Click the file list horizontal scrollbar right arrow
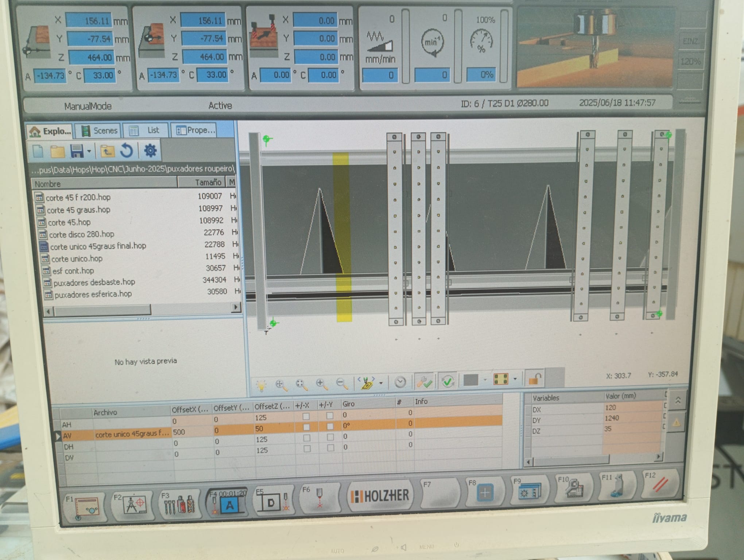Image resolution: width=744 pixels, height=560 pixels. tap(236, 307)
